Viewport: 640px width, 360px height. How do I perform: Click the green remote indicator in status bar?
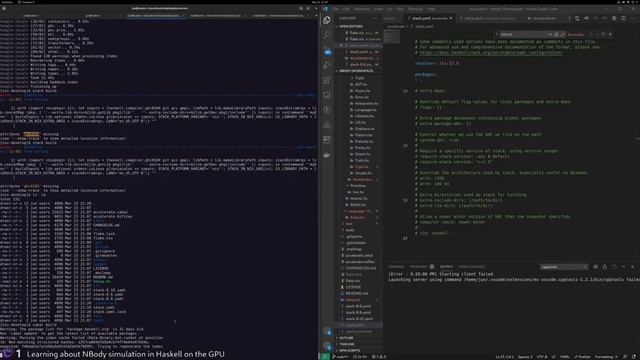[x=324, y=357]
